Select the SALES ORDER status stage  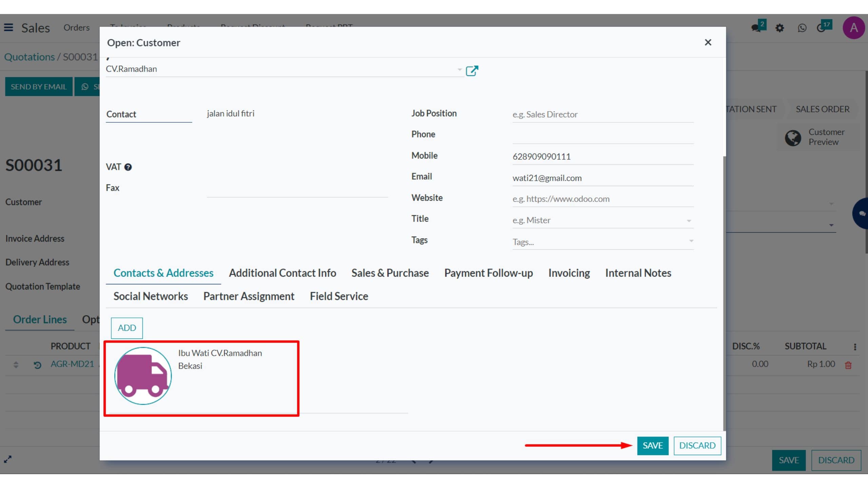pyautogui.click(x=823, y=109)
